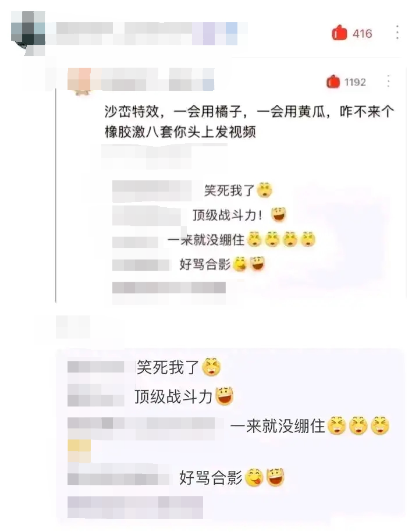Tap the tongue-out emoji after large 好骂合影

tap(254, 477)
